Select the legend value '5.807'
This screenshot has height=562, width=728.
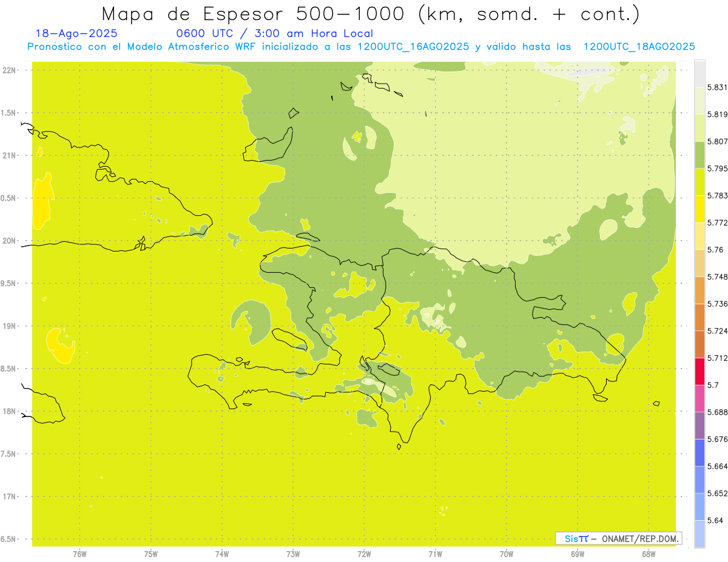pyautogui.click(x=717, y=142)
